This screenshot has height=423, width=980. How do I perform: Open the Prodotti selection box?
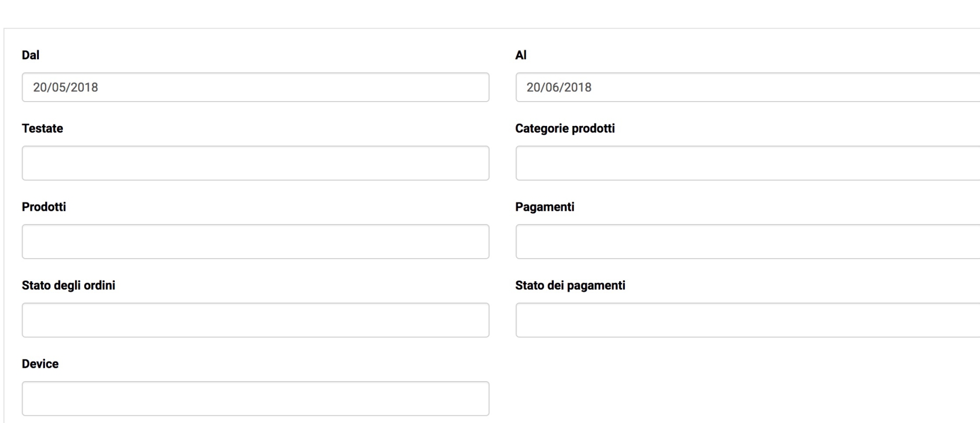tap(255, 242)
